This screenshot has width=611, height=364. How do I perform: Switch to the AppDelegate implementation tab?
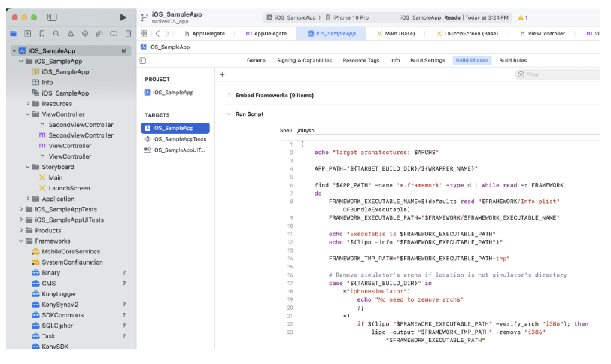click(x=266, y=33)
